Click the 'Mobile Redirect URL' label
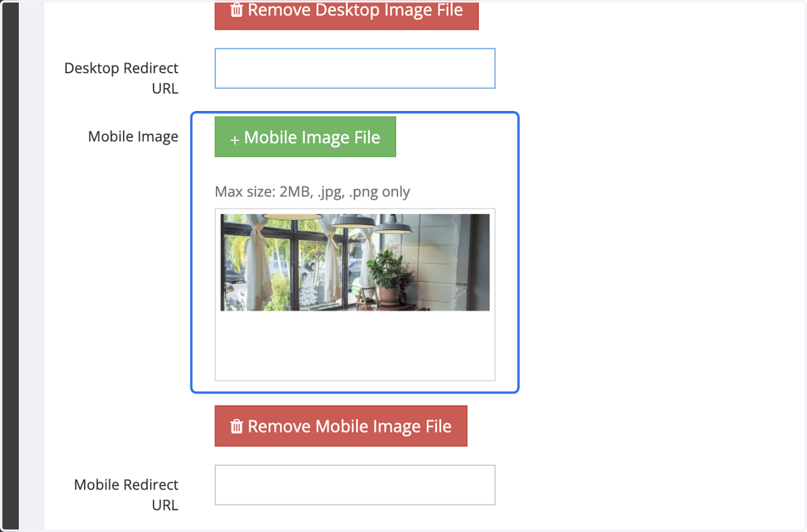 126,494
